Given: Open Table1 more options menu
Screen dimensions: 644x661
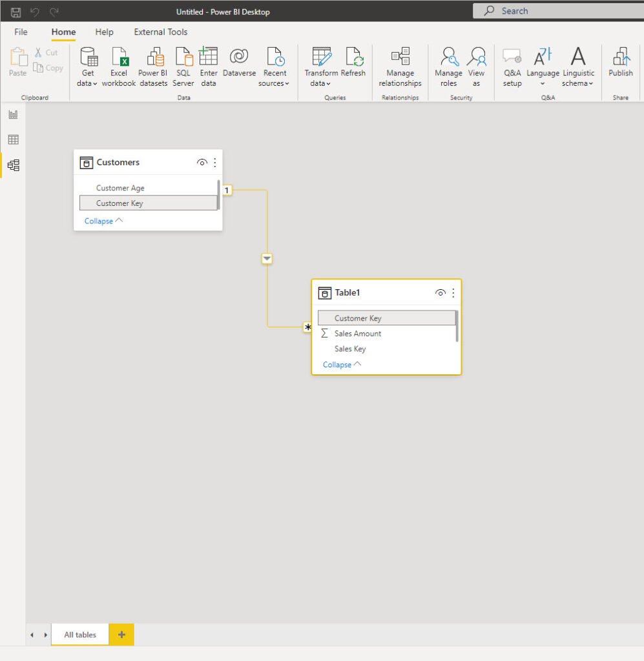Looking at the screenshot, I should (453, 292).
